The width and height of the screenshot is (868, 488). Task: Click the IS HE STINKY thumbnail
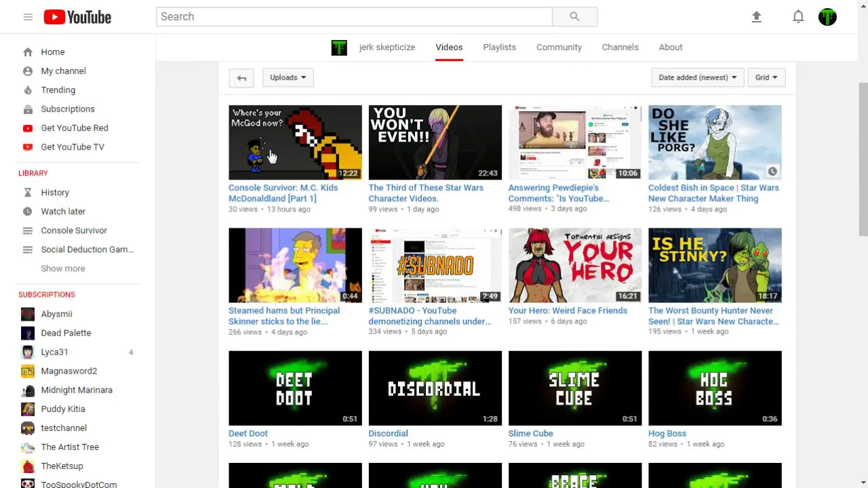[x=715, y=265]
